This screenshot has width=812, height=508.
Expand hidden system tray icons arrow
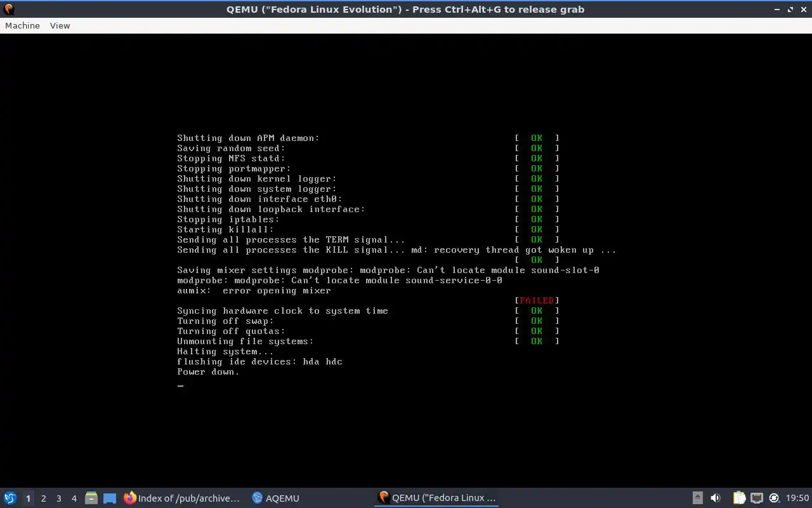pyautogui.click(x=697, y=498)
